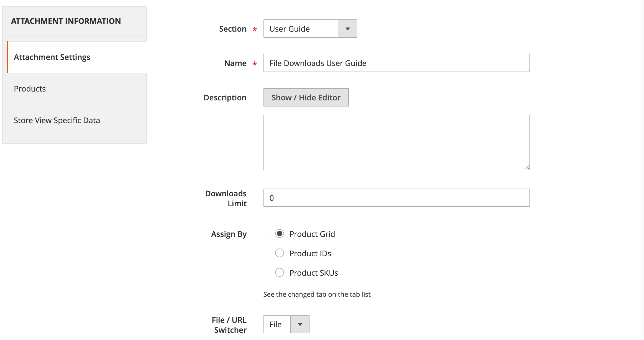Screen dimensions: 644x340
Task: Focus the Description text area
Action: pos(397,143)
